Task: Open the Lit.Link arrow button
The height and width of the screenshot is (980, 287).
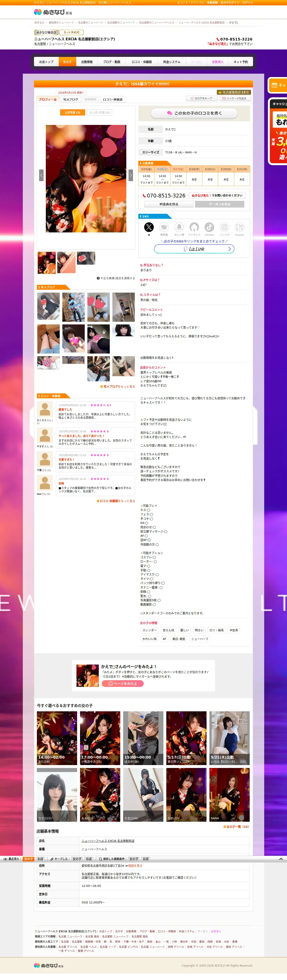Action: click(194, 249)
